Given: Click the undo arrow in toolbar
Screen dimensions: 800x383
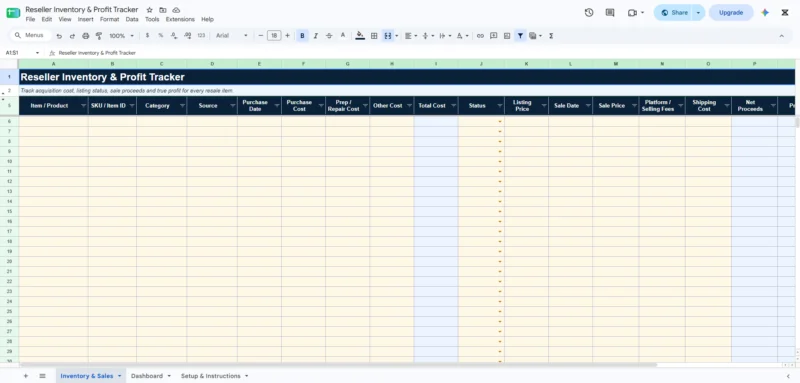Looking at the screenshot, I should [59, 36].
